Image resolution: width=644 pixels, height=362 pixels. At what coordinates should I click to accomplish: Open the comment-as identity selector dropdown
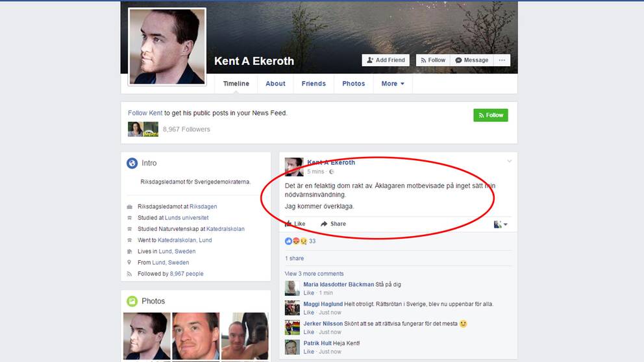[501, 224]
